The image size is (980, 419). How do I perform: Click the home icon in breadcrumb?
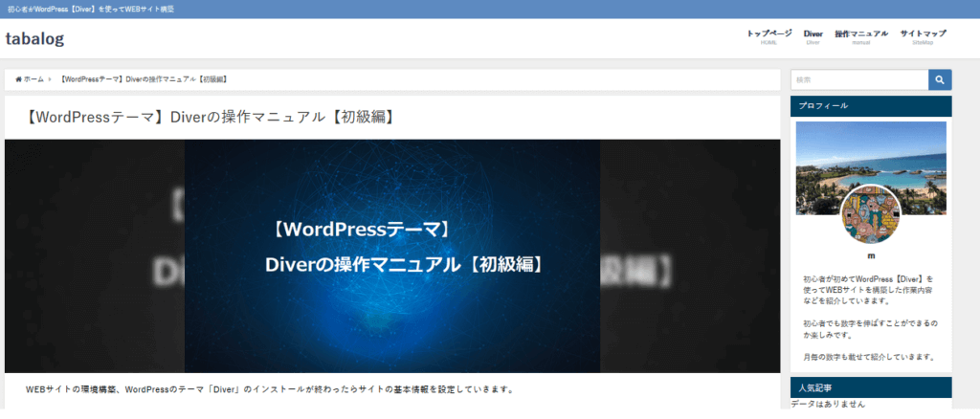(x=18, y=79)
